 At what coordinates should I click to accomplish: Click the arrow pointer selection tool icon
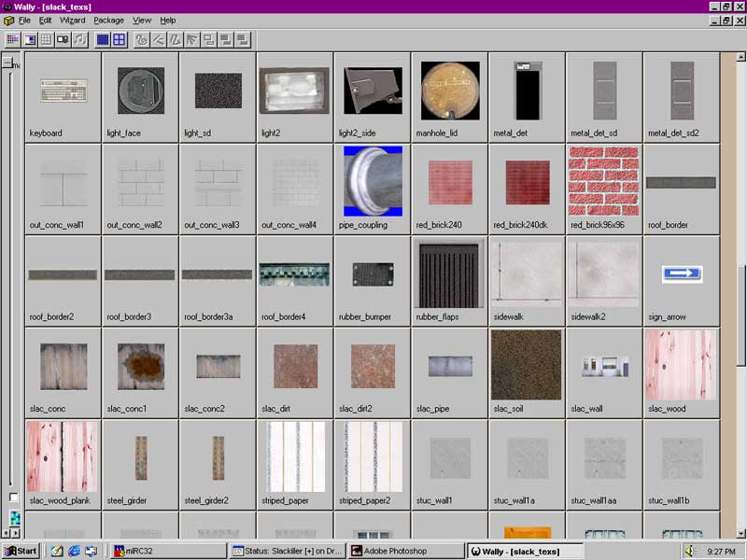tap(191, 39)
